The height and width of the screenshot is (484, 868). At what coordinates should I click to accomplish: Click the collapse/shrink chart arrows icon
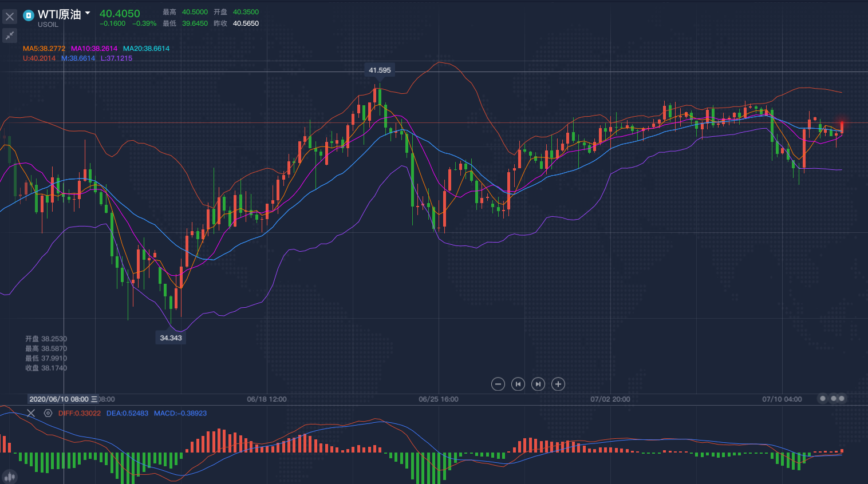coord(10,36)
